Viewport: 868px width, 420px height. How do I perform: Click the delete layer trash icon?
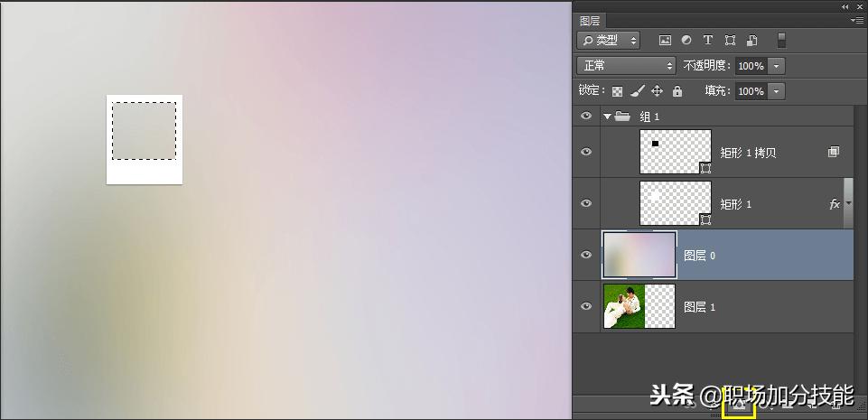[836, 406]
